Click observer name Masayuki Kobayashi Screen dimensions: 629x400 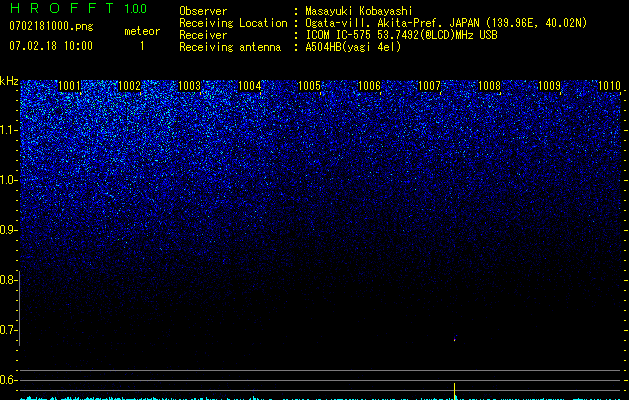click(x=359, y=11)
